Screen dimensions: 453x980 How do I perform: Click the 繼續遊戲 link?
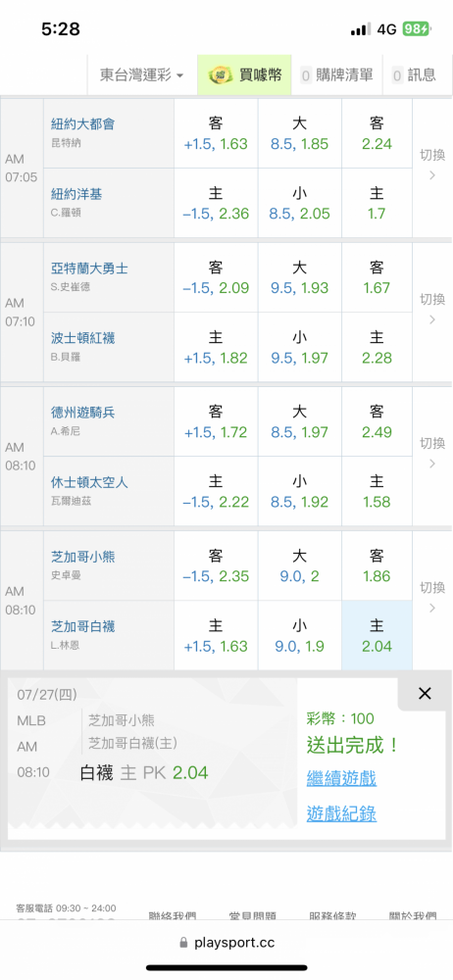click(341, 779)
